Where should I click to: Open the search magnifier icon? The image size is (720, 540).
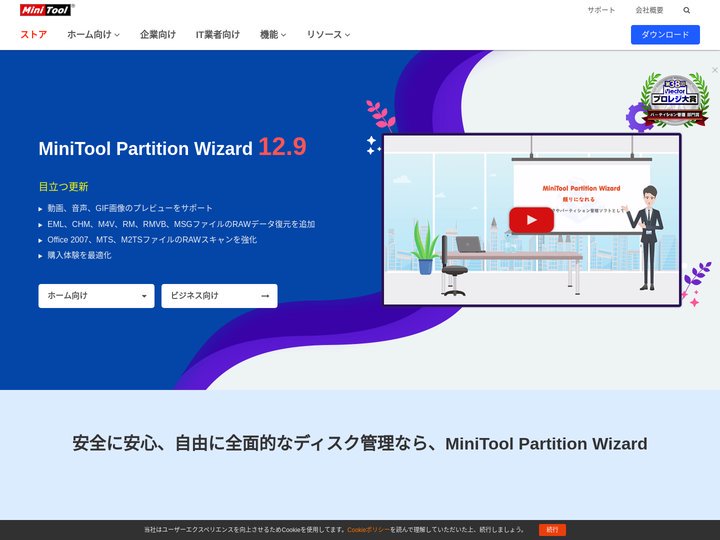(x=686, y=10)
